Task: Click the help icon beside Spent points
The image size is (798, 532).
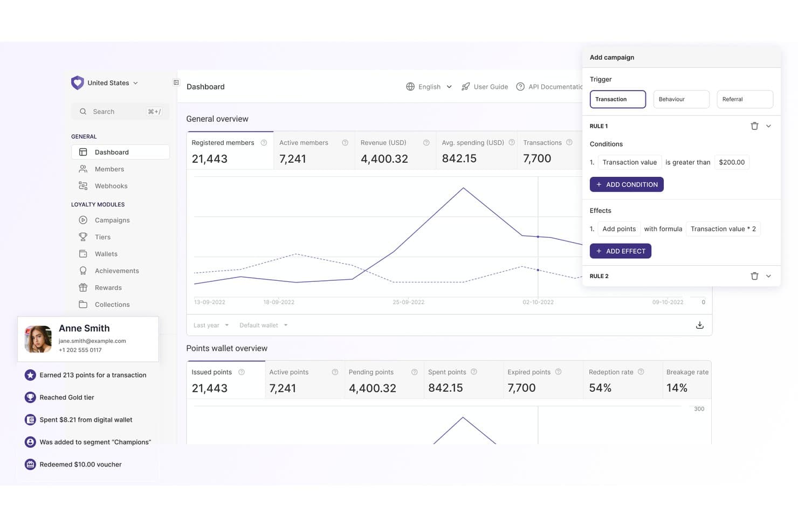Action: [474, 372]
